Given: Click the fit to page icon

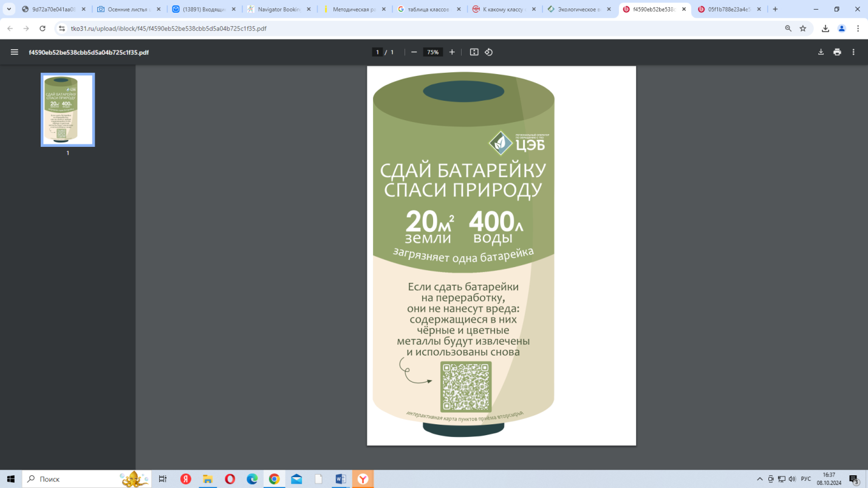Looking at the screenshot, I should click(474, 52).
